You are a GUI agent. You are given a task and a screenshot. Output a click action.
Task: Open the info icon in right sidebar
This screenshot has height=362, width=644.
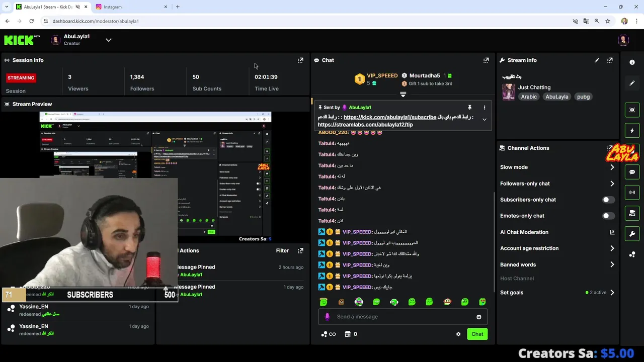[632, 62]
